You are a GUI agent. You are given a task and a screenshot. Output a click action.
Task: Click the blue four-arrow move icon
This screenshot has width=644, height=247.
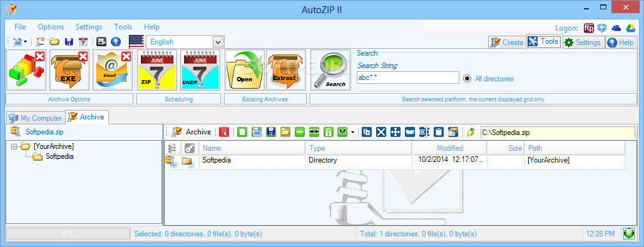click(x=396, y=132)
